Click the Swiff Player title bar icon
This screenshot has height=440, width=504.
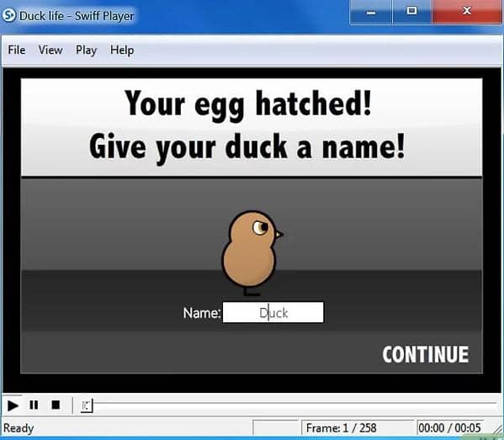coord(8,15)
